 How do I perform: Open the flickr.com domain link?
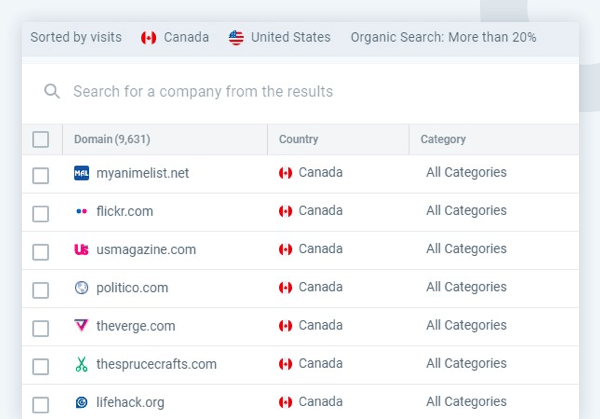(125, 211)
